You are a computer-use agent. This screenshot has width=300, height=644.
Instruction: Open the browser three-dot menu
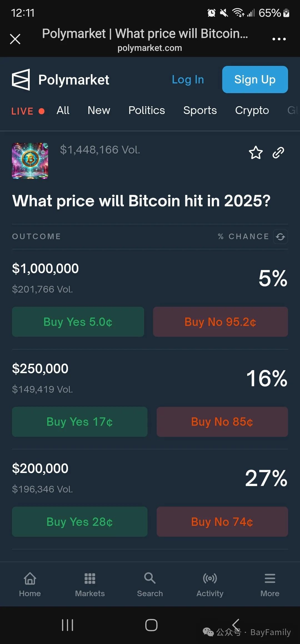[279, 39]
